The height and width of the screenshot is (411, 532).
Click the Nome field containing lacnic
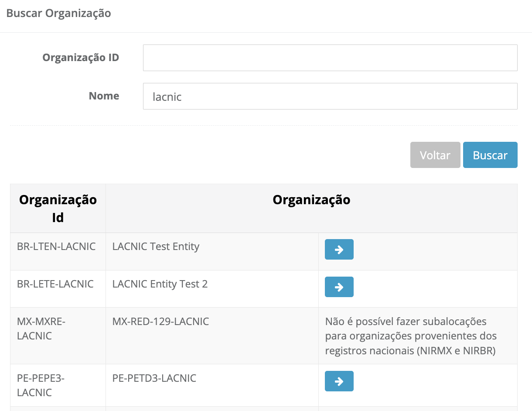330,96
